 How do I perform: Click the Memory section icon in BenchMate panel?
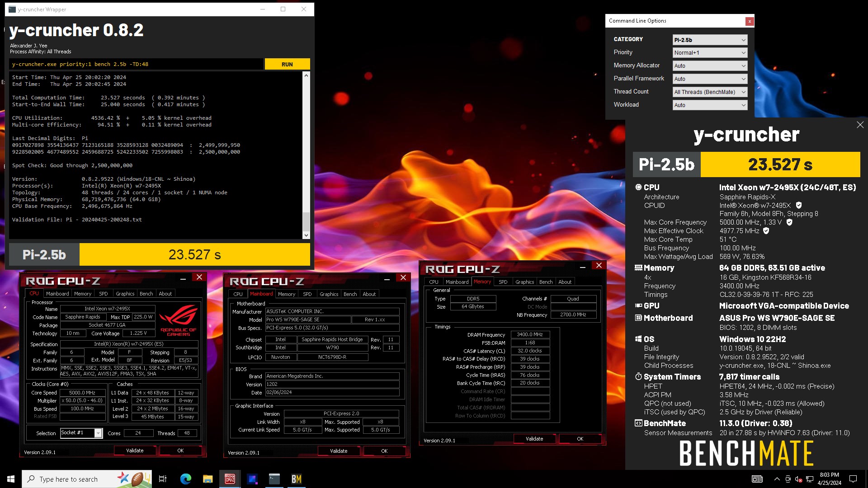pos(638,267)
